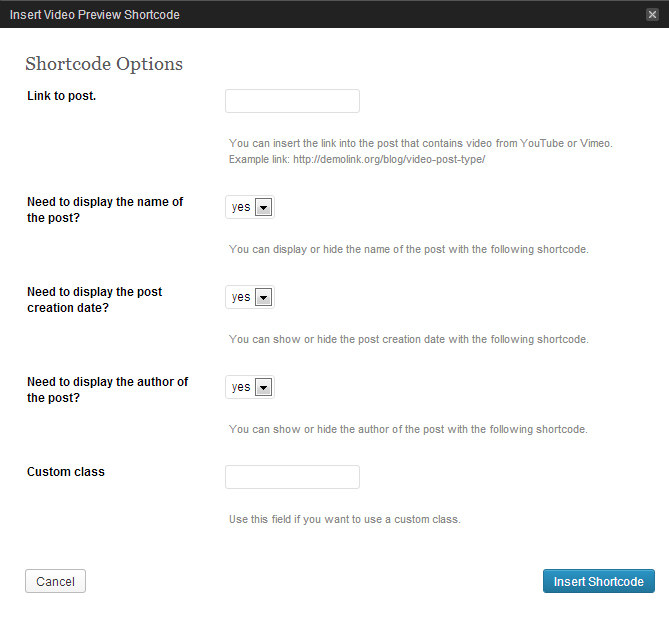
Task: Open the display post name dropdown
Action: point(250,207)
